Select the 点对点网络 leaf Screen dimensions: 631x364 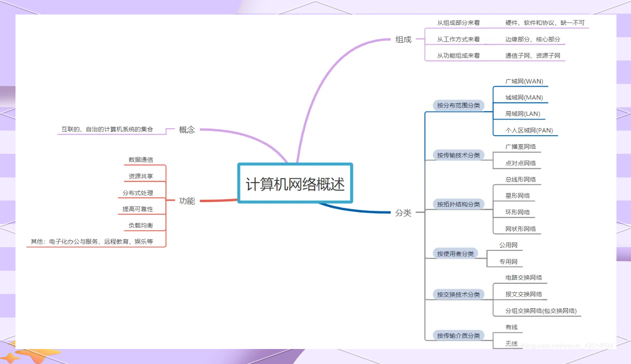coord(520,163)
